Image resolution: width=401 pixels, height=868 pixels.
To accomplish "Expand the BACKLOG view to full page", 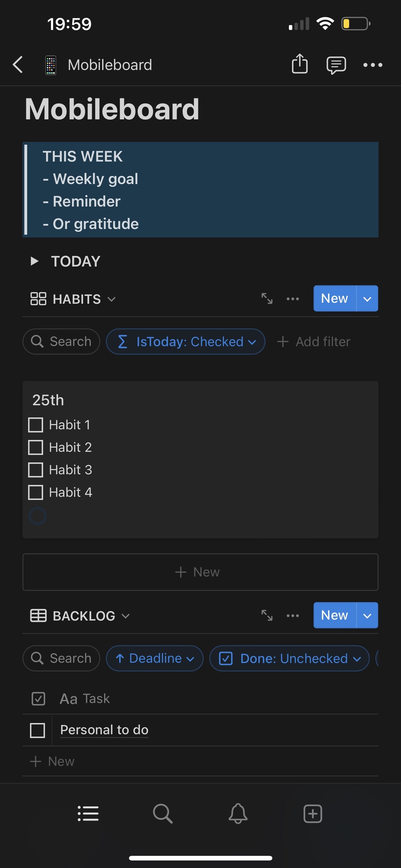I will (x=267, y=615).
